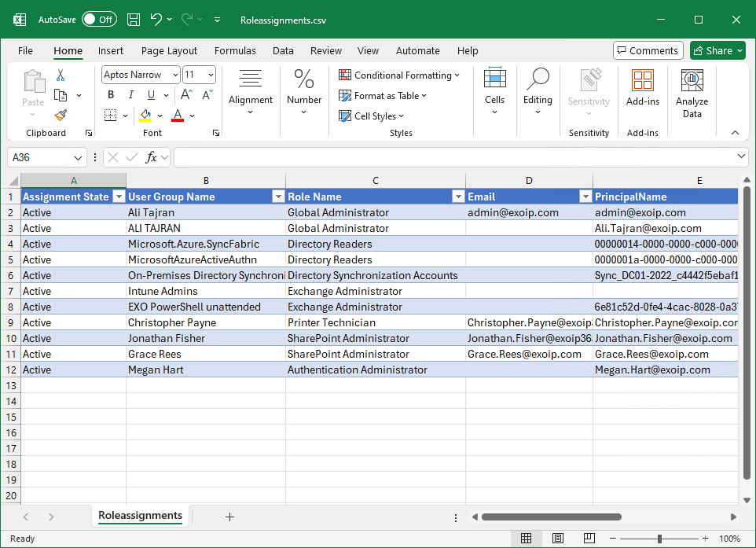
Task: Open the Formulas ribbon tab
Action: coord(235,50)
